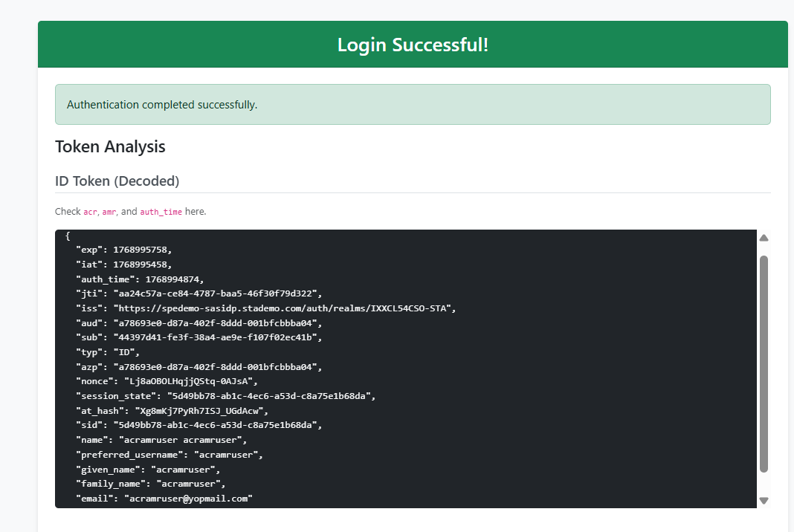The image size is (794, 532).
Task: Click the Token Analysis heading
Action: [x=110, y=146]
